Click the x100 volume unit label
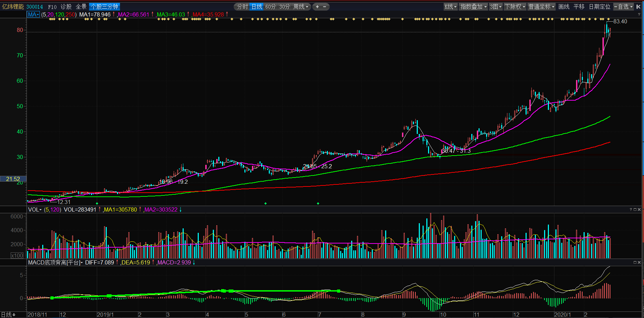Screen dimensions: 644x318 (17, 255)
